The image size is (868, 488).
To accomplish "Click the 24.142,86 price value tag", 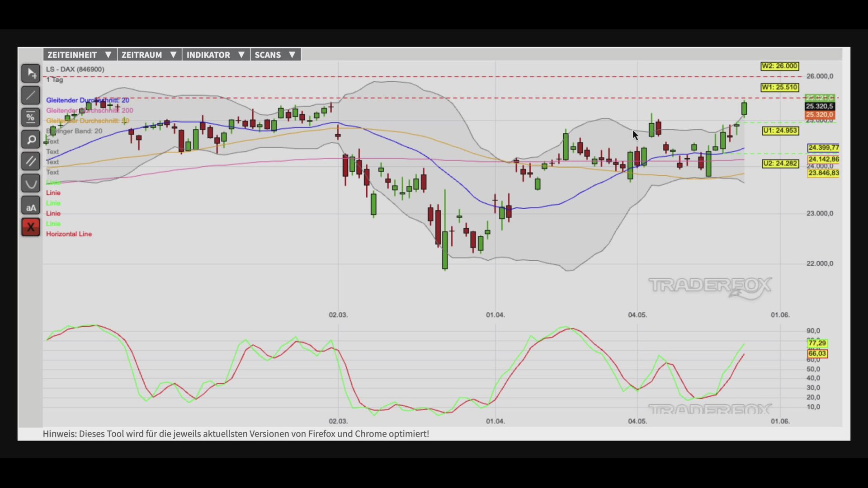I will pos(823,159).
